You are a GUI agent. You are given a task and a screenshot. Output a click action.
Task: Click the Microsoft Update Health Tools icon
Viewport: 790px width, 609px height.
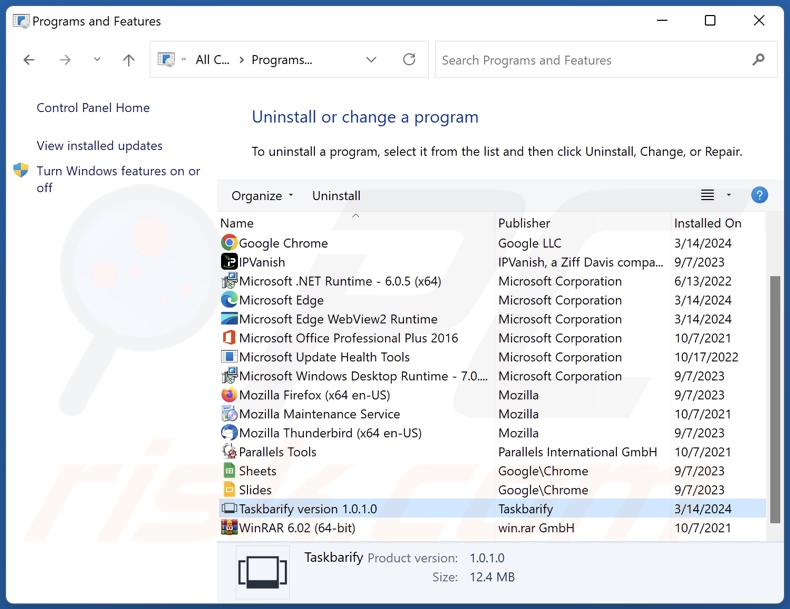click(x=229, y=357)
